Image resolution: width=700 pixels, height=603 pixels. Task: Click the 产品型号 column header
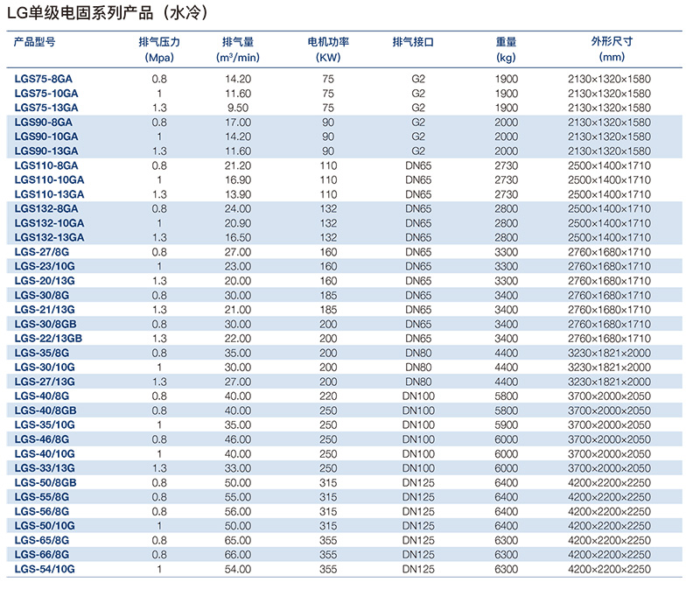[34, 42]
